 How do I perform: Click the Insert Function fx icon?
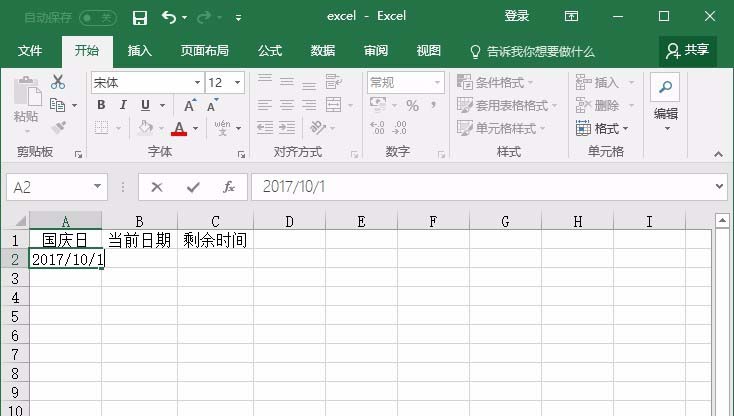point(228,187)
